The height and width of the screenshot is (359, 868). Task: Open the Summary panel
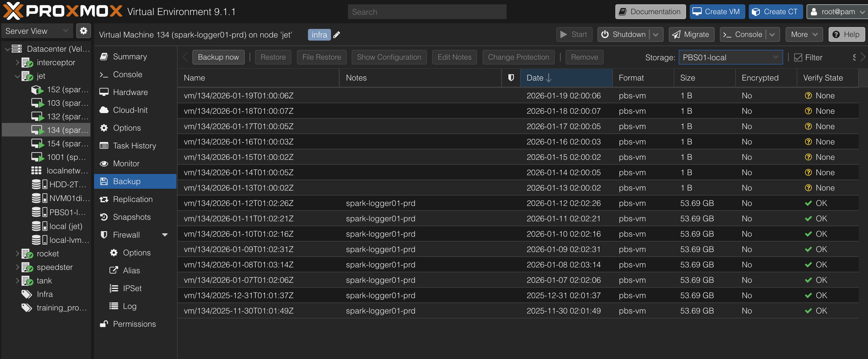[135, 57]
